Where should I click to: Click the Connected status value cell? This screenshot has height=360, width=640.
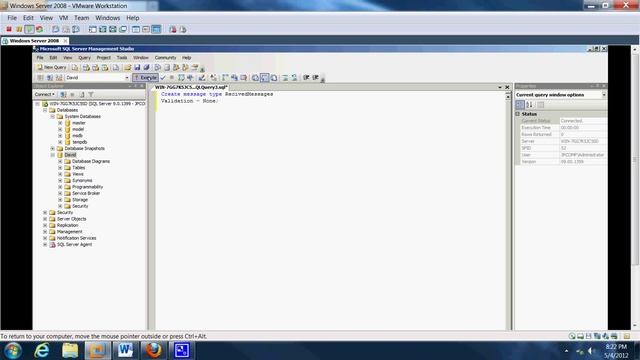[x=583, y=121]
